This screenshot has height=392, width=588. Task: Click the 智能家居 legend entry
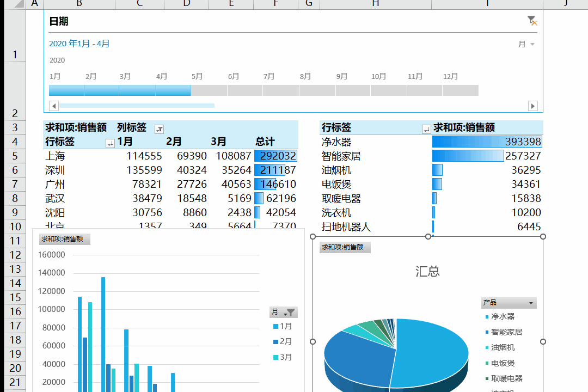[x=506, y=332]
